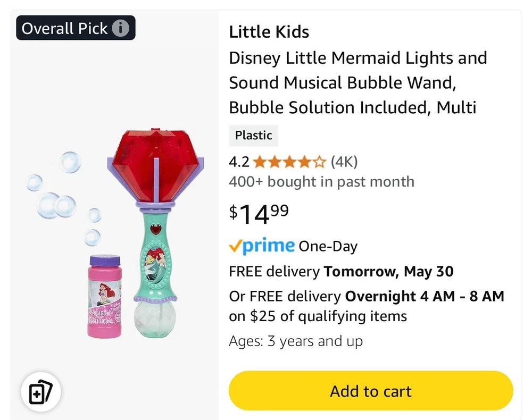
Task: Open the Little Kids brand name
Action: (269, 32)
